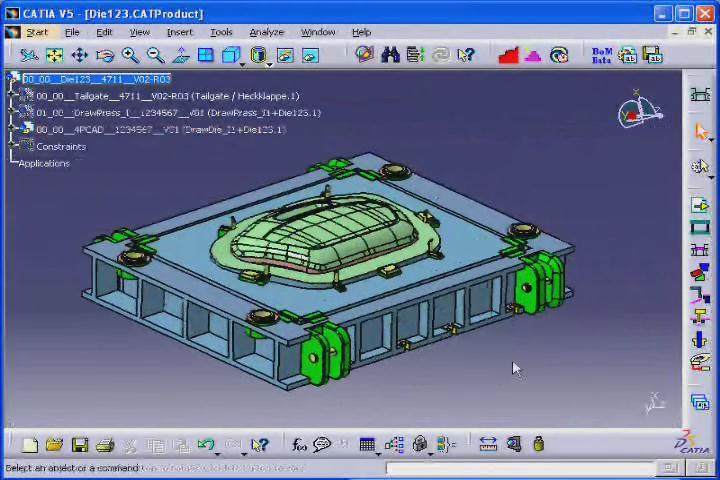Click the compass in the 3D view
The width and height of the screenshot is (720, 480).
[640, 110]
